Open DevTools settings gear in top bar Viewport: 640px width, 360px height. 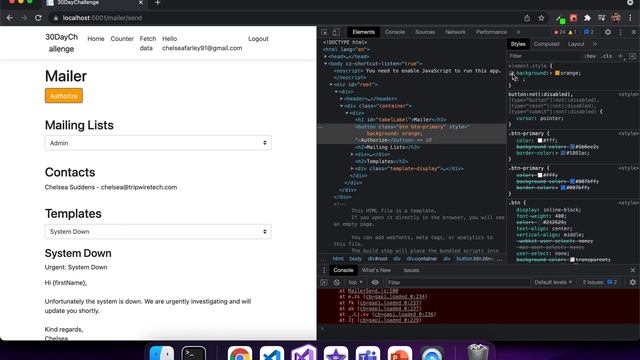click(x=608, y=32)
